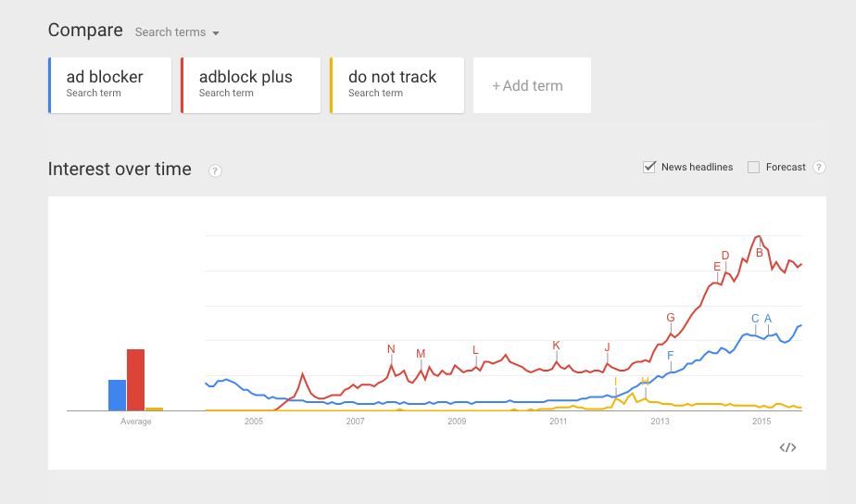Click the embed code icon below chart
The width and height of the screenshot is (856, 504).
click(787, 447)
